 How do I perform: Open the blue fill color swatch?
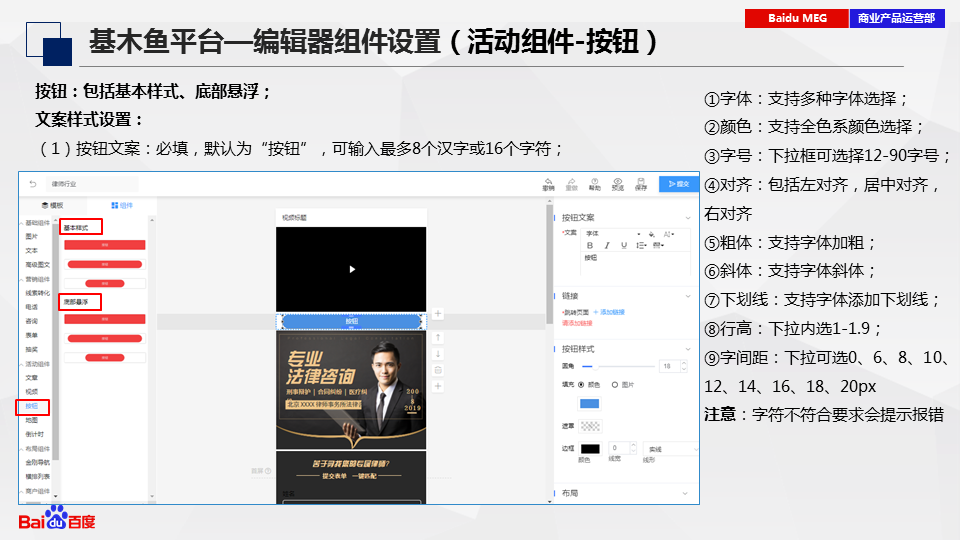589,403
